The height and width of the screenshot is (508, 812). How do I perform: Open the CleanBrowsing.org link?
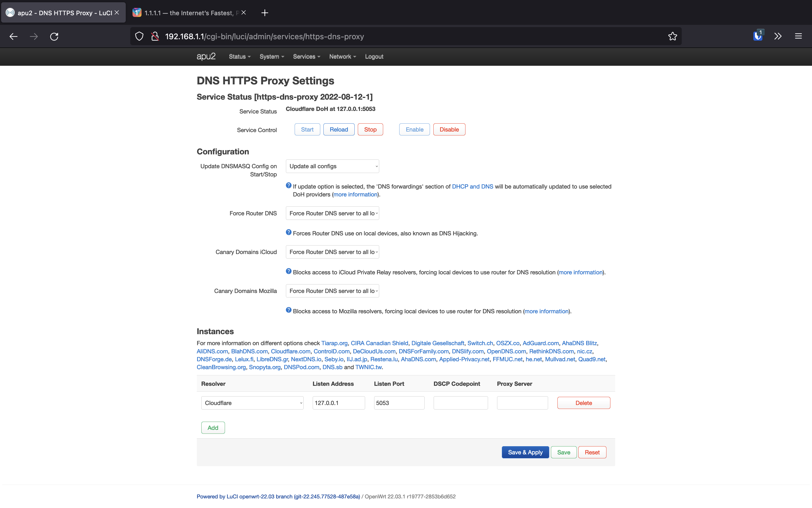click(221, 367)
